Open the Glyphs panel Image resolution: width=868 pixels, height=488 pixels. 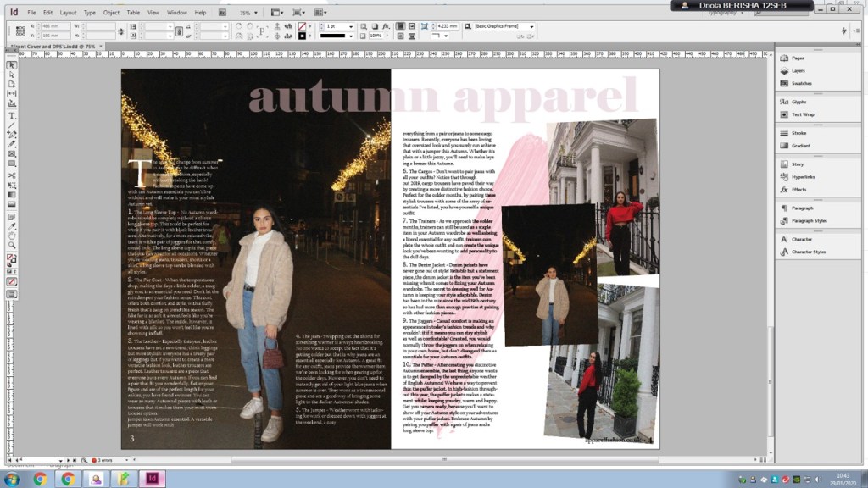[x=798, y=102]
